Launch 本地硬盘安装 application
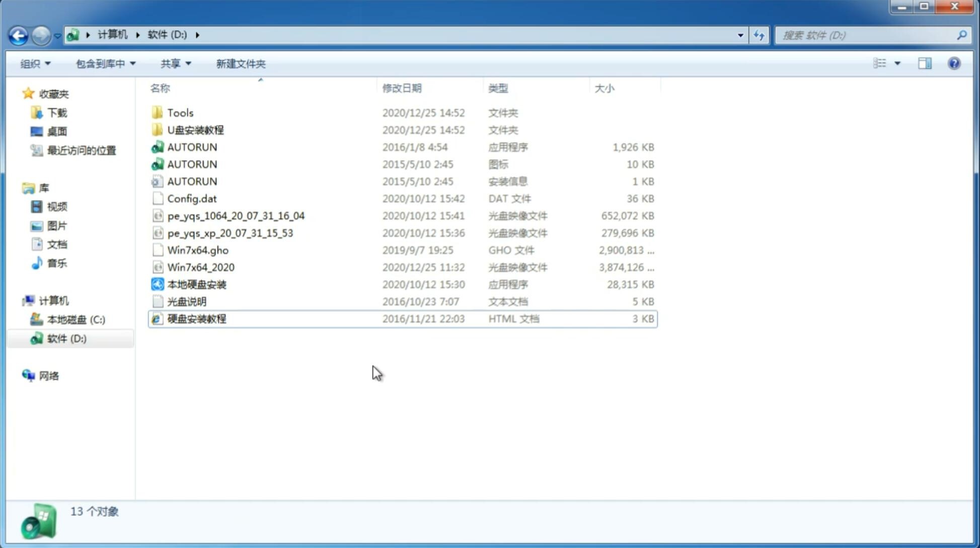Image resolution: width=980 pixels, height=548 pixels. coord(196,284)
